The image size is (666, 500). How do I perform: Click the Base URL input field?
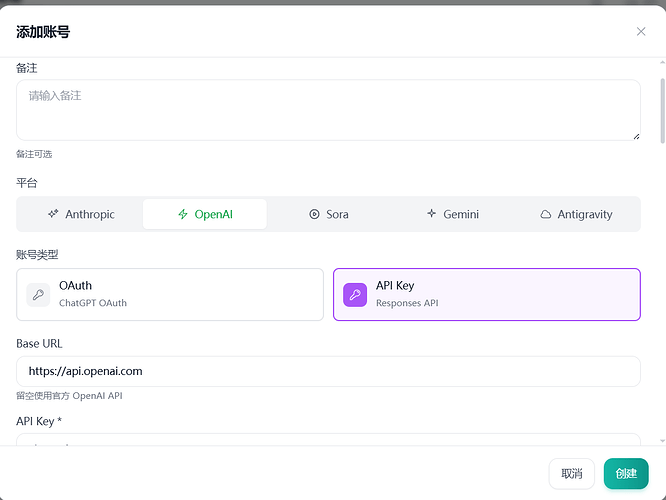pos(328,371)
